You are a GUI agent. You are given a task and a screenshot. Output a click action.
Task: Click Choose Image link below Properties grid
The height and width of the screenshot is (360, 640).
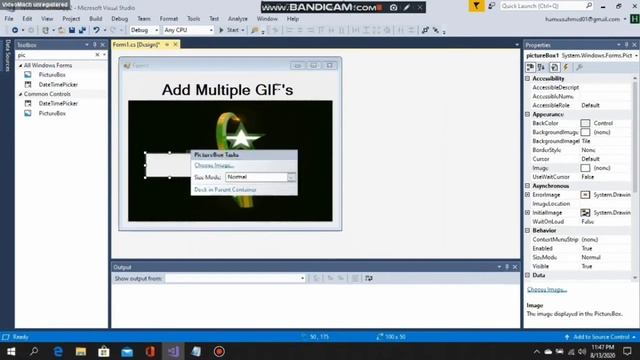(547, 290)
